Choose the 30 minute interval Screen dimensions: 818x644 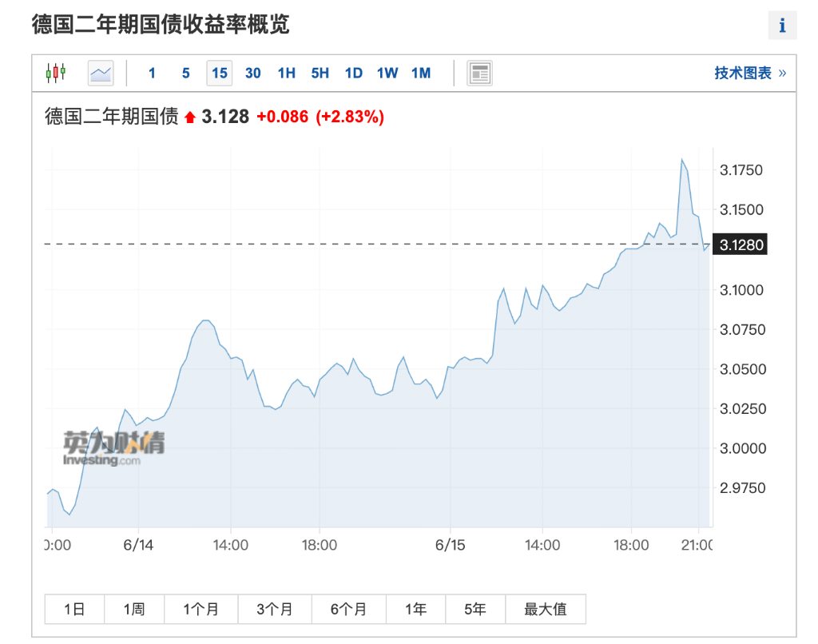coord(253,73)
